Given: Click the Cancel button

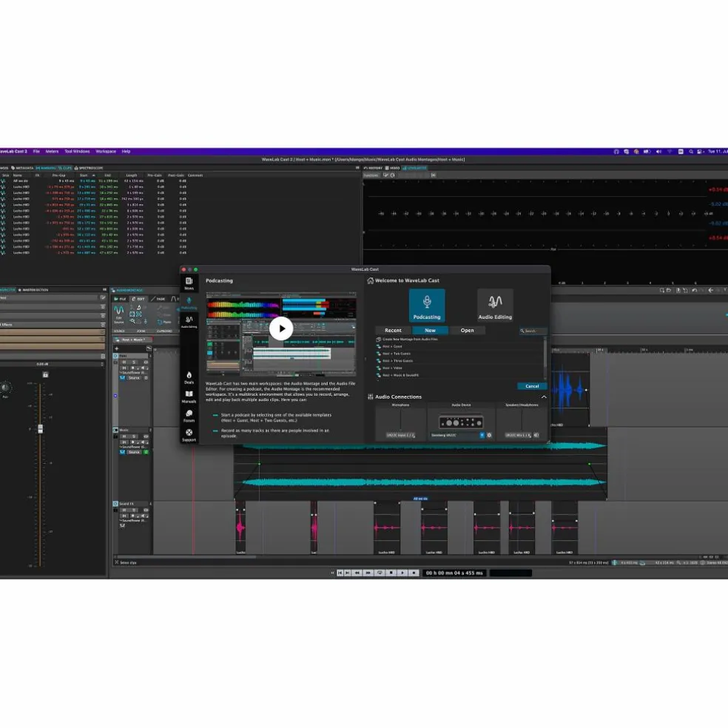Looking at the screenshot, I should point(532,386).
